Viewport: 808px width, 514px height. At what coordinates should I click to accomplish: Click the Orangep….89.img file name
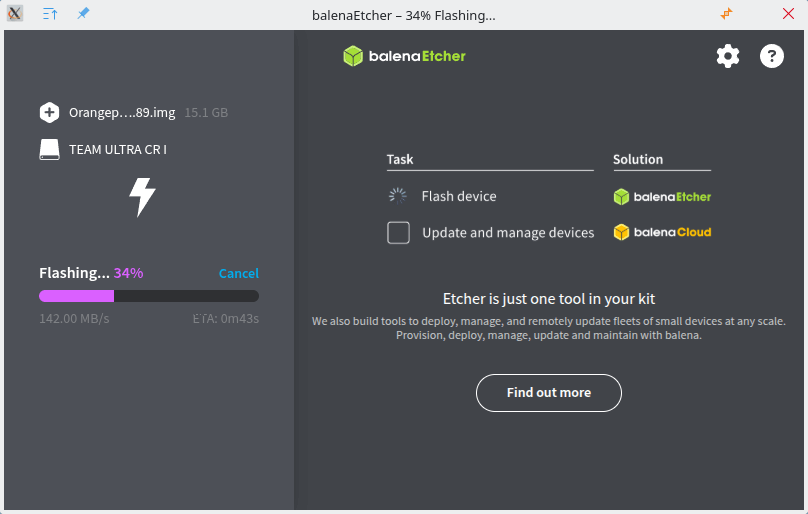point(122,113)
